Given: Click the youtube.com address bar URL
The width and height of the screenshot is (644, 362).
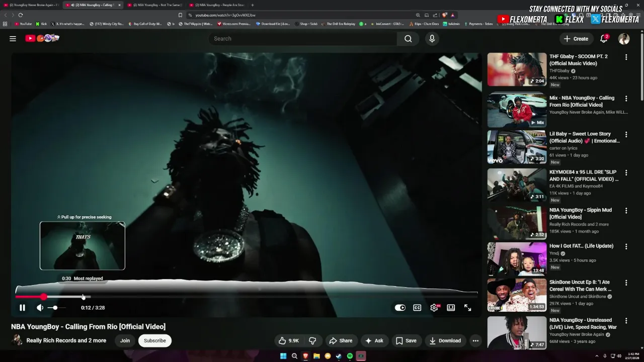Looking at the screenshot, I should [225, 15].
